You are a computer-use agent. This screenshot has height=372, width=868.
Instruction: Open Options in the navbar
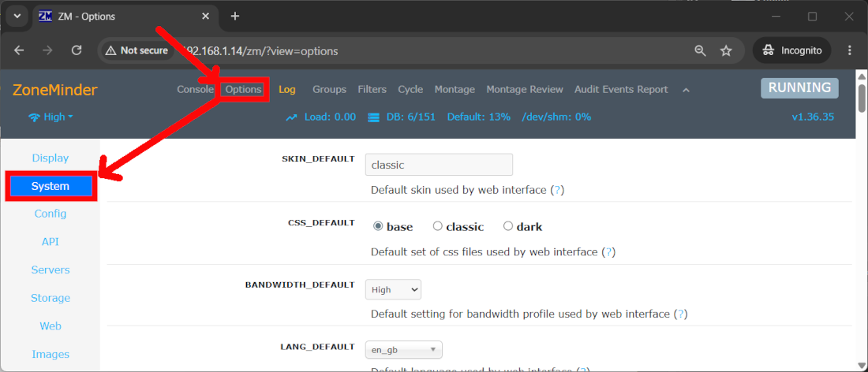(x=244, y=90)
